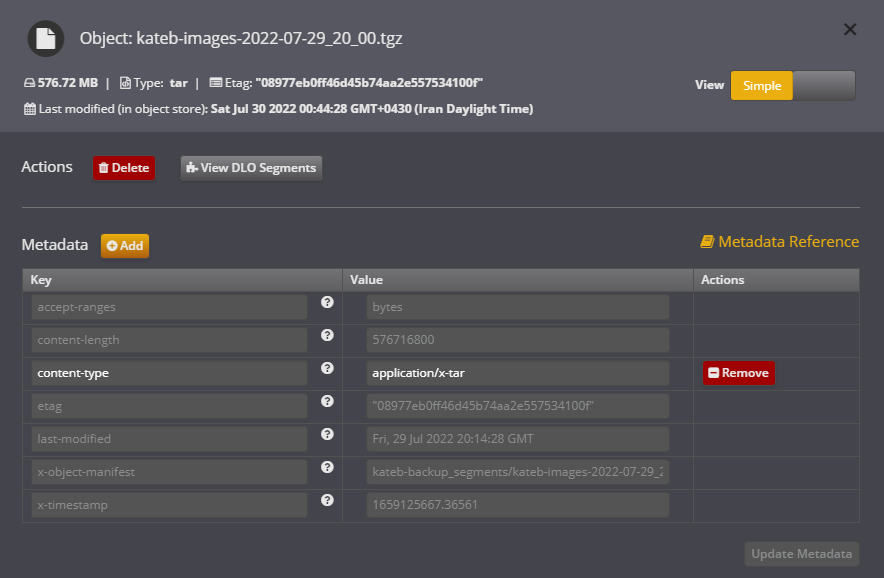Click the help icon beside x-timestamp key

(327, 500)
